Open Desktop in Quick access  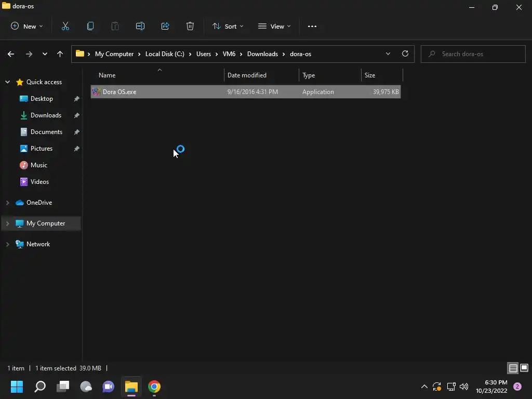(x=42, y=99)
